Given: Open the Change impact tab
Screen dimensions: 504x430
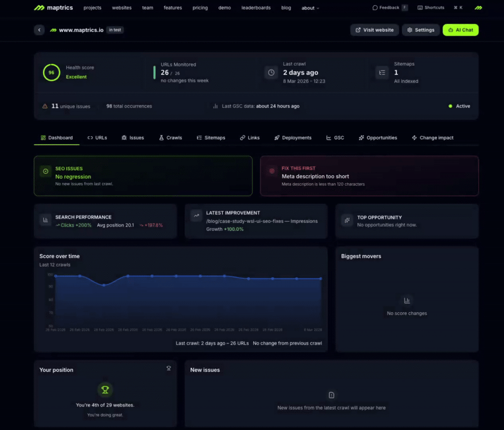Looking at the screenshot, I should 433,138.
